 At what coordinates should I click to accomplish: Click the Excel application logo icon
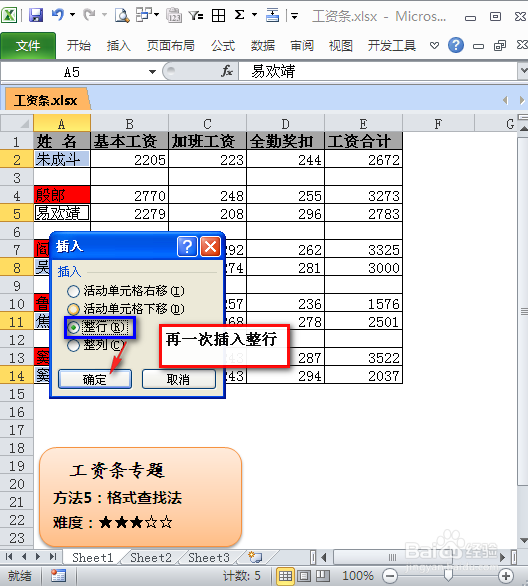click(9, 16)
